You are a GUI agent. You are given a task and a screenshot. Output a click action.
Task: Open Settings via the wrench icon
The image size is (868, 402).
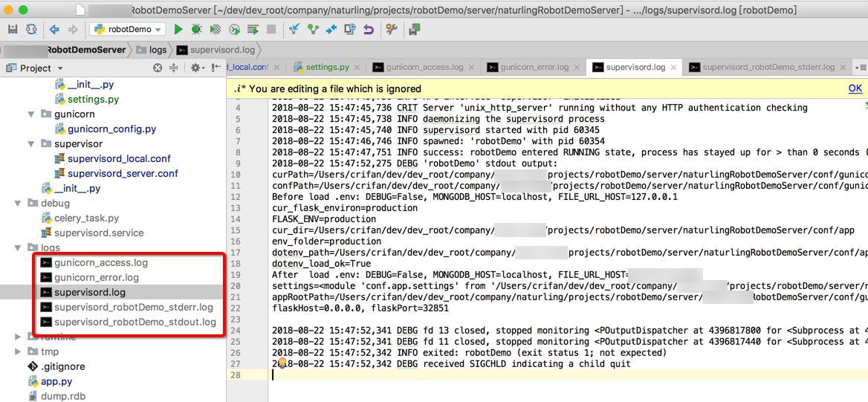click(x=392, y=29)
